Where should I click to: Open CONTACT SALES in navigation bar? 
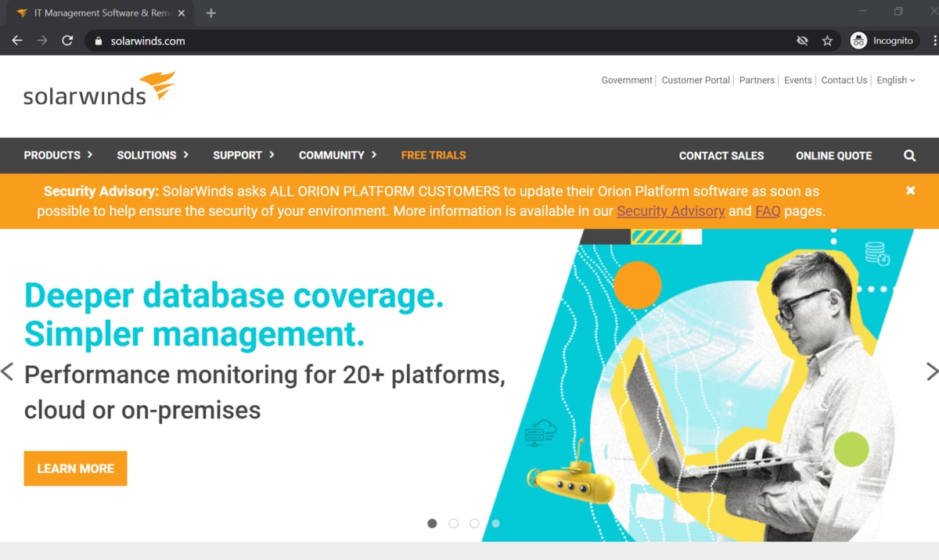pyautogui.click(x=721, y=156)
